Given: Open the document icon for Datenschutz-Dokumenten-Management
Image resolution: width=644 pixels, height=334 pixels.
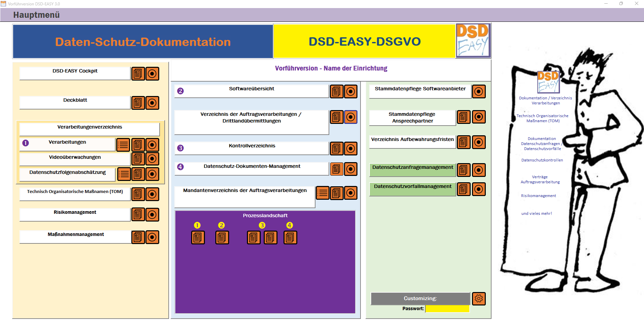Looking at the screenshot, I should click(x=336, y=169).
